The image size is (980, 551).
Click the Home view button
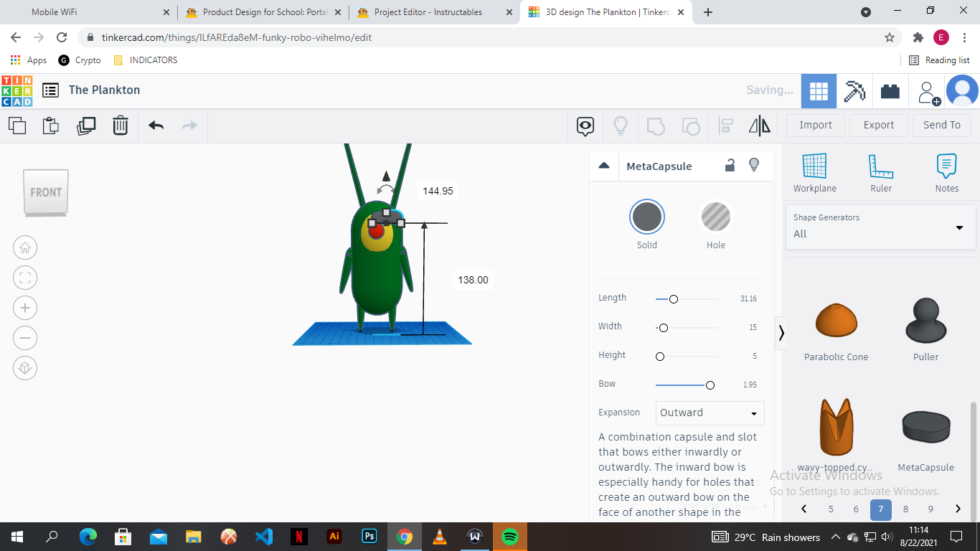[25, 248]
